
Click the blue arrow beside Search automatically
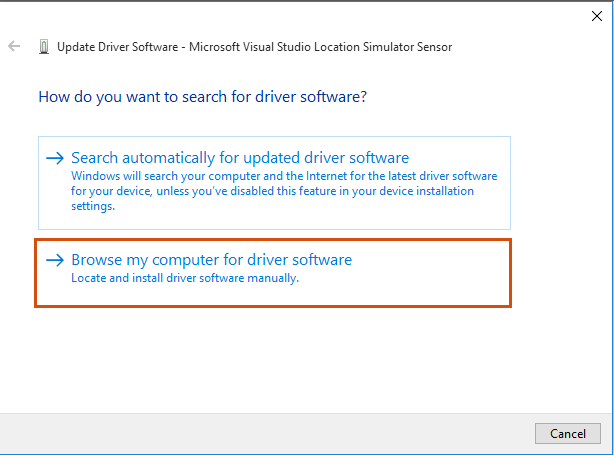coord(55,158)
